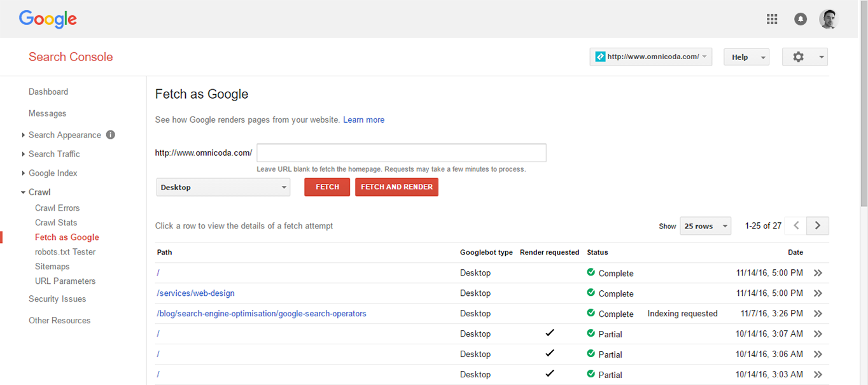The height and width of the screenshot is (385, 868).
Task: Open the settings gear menu
Action: tap(805, 57)
